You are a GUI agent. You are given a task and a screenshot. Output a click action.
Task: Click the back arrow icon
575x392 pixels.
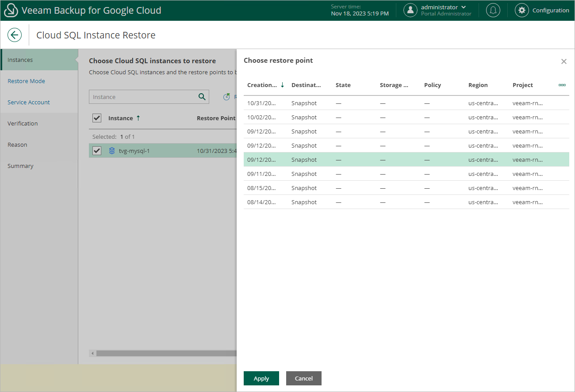click(15, 35)
